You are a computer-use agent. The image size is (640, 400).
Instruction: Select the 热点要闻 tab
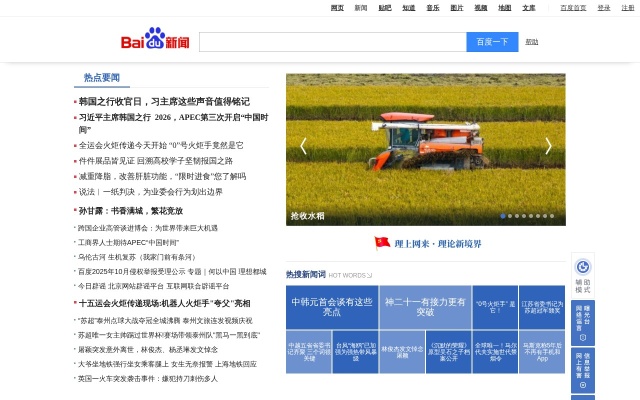[x=102, y=78]
